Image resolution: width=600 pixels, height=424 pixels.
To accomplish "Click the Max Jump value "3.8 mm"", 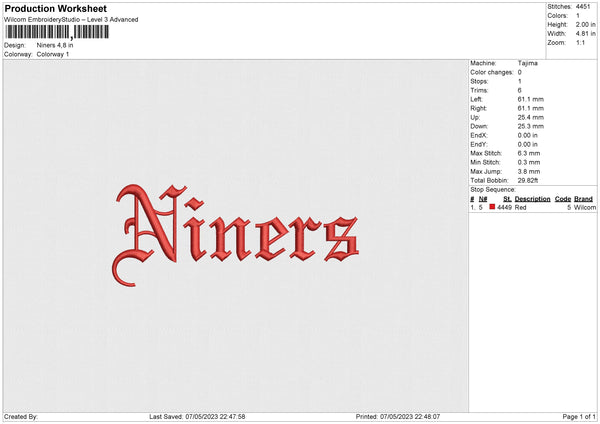I will click(x=528, y=171).
